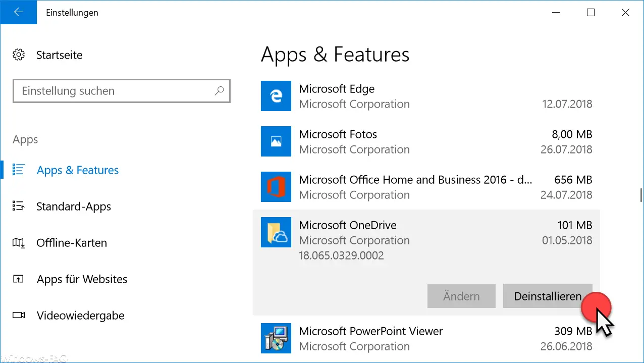The width and height of the screenshot is (644, 363).
Task: Select the Microsoft Edge app icon
Action: (276, 96)
